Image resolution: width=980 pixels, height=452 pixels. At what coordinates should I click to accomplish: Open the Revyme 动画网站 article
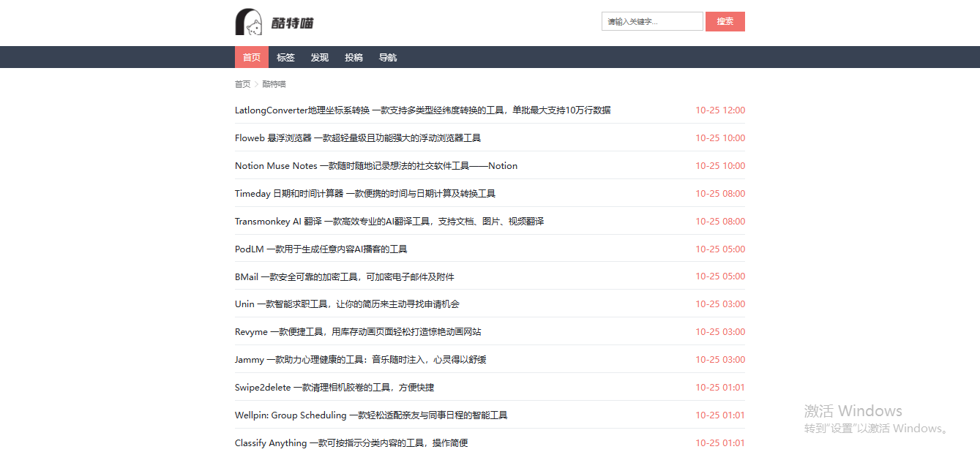pyautogui.click(x=358, y=332)
